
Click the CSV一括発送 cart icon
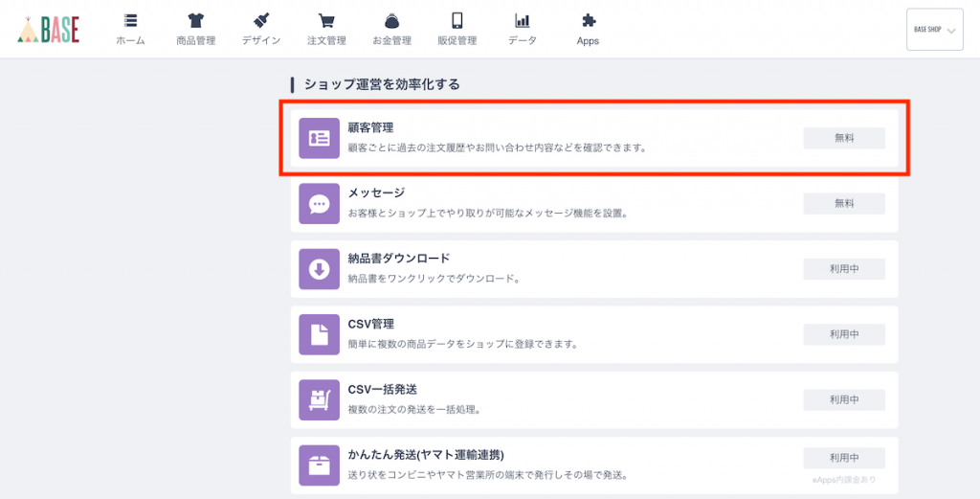tap(320, 400)
